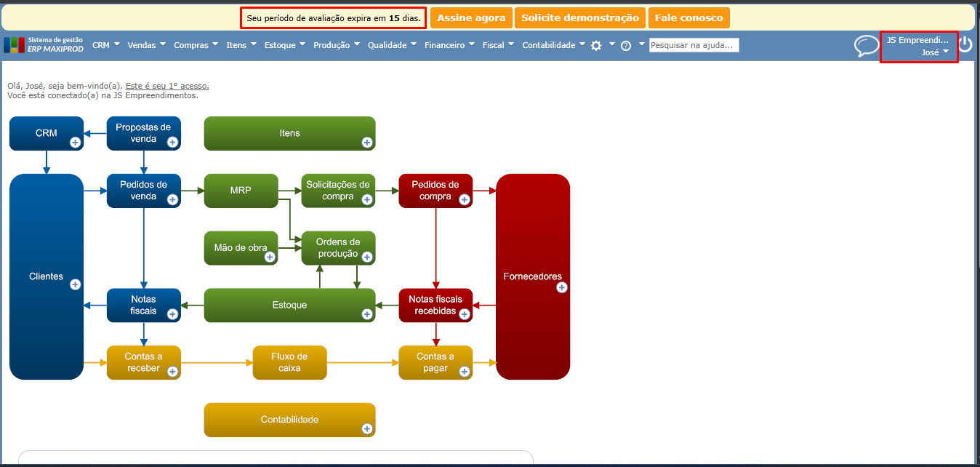Open the Vendas menu label
This screenshot has height=467, width=980.
point(142,45)
